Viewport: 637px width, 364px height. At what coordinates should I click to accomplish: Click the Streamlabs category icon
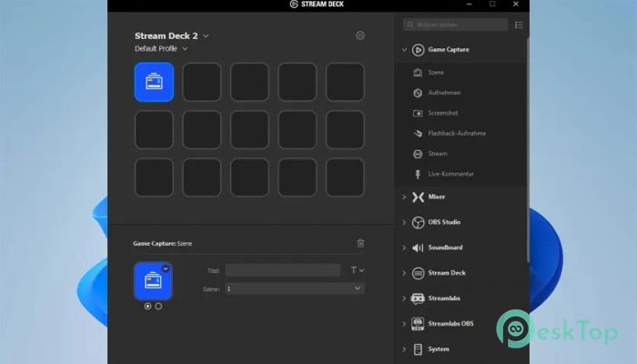(418, 298)
